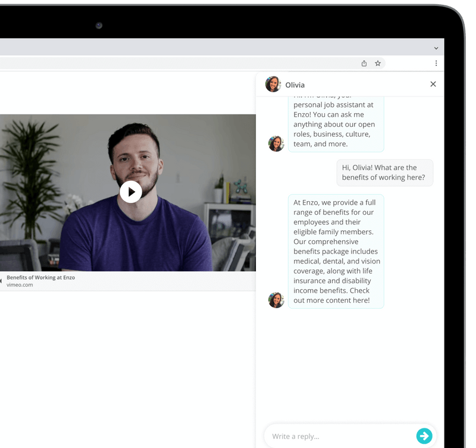Click the teal send arrow icon
This screenshot has height=448, width=476.
pyautogui.click(x=424, y=435)
